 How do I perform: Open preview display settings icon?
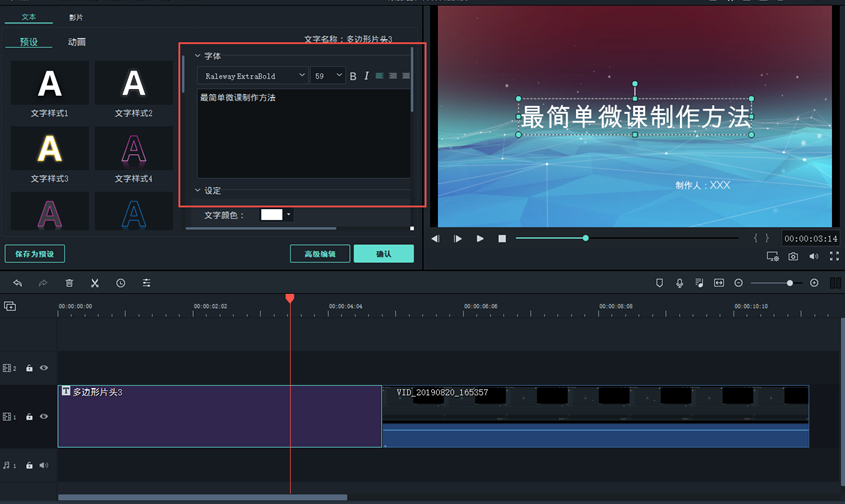pyautogui.click(x=773, y=257)
